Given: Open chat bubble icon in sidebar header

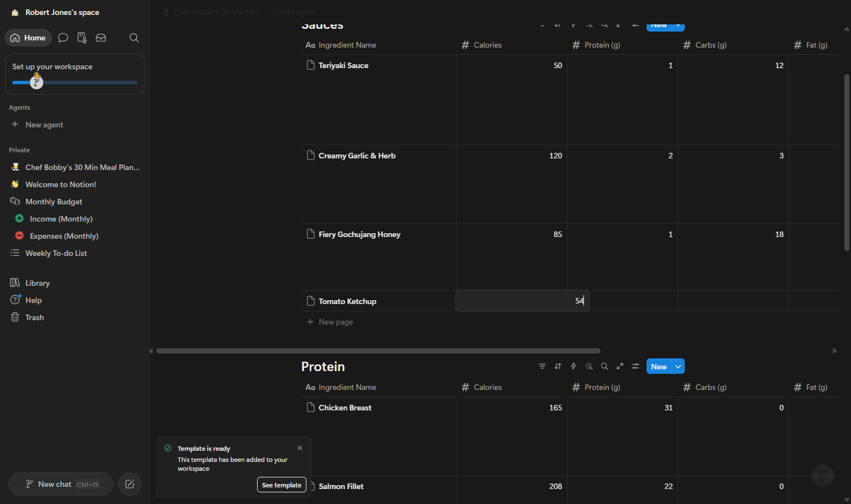Looking at the screenshot, I should (x=63, y=38).
